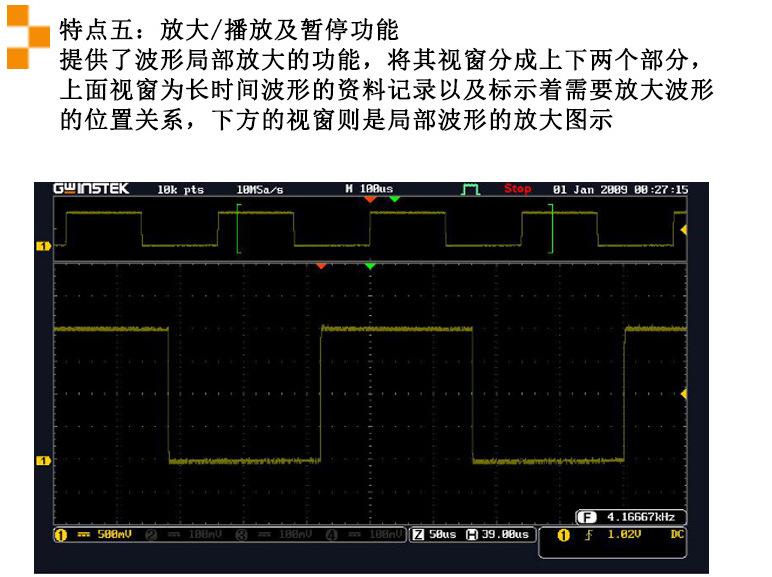
Task: Click the orange trigger position marker in overview
Action: [370, 200]
